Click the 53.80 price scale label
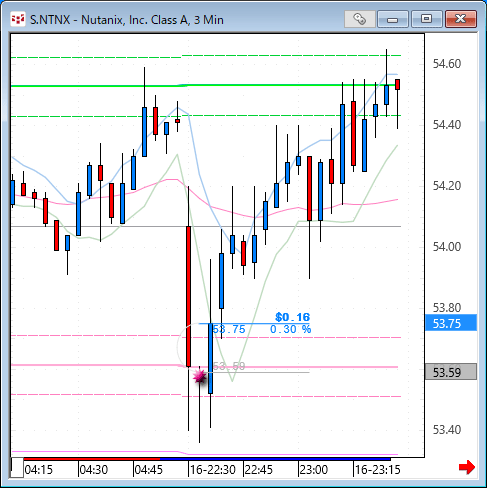Screen dimensions: 487x488 click(x=447, y=307)
